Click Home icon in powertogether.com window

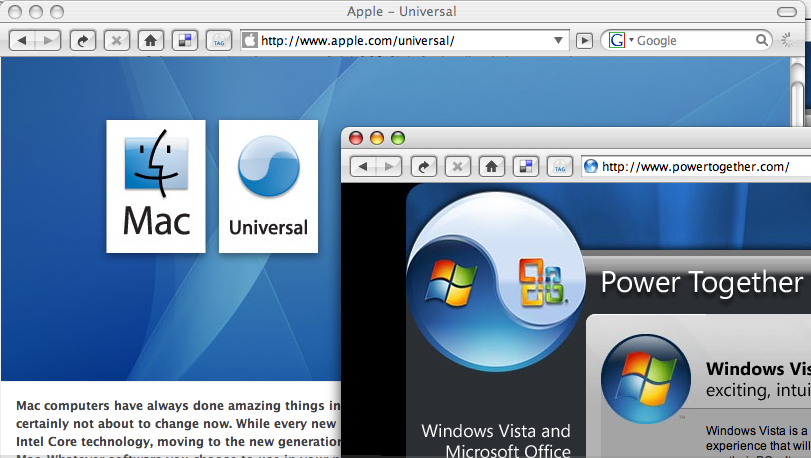coord(491,167)
